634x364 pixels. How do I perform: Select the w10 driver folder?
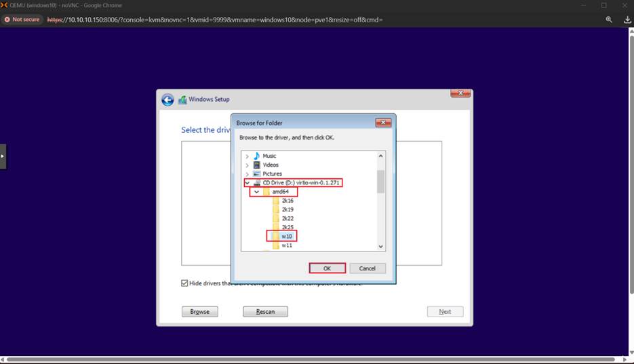point(286,237)
